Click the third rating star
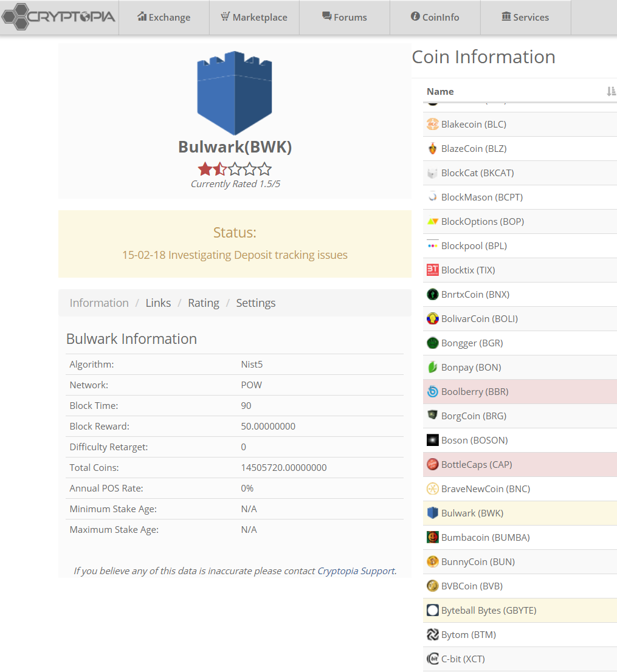The width and height of the screenshot is (617, 672). (235, 170)
